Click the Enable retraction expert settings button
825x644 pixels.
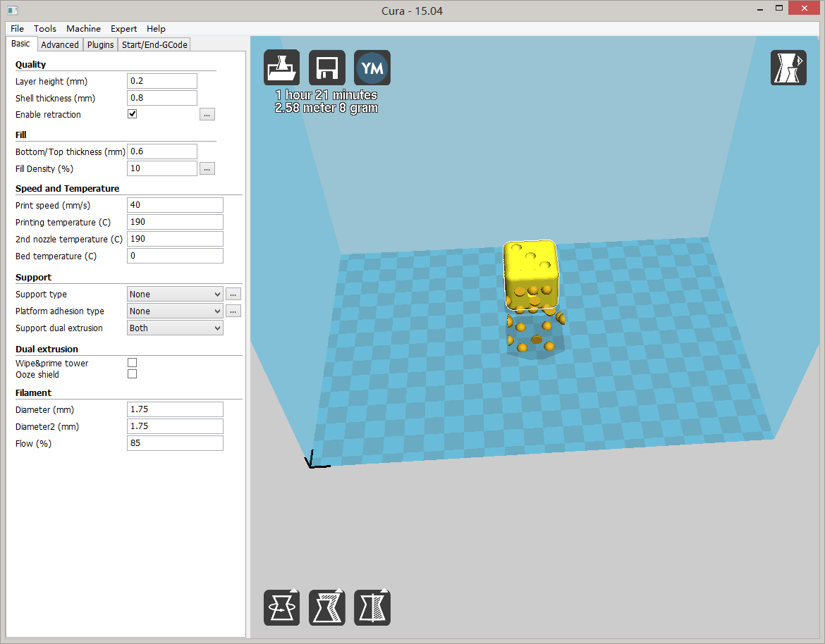point(207,113)
